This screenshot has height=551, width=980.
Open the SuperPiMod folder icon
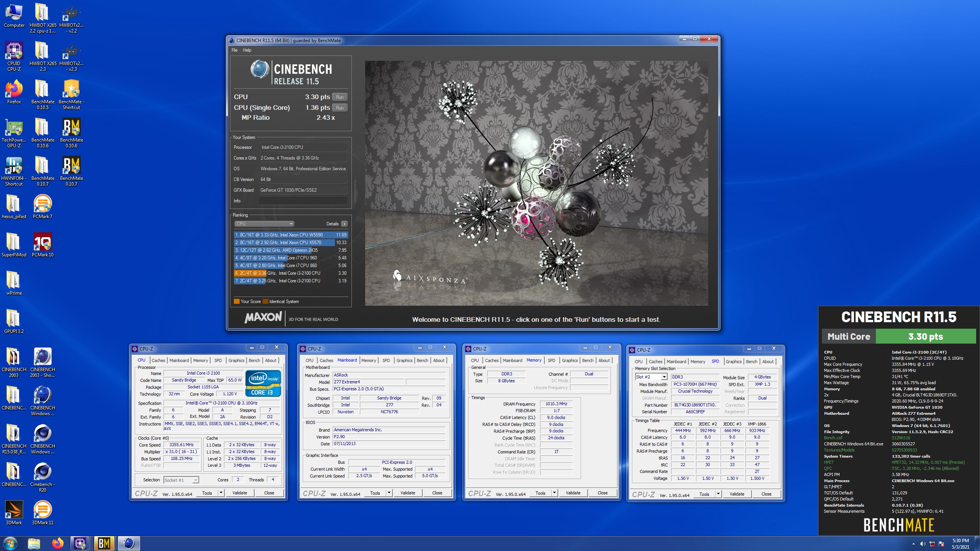coord(14,245)
